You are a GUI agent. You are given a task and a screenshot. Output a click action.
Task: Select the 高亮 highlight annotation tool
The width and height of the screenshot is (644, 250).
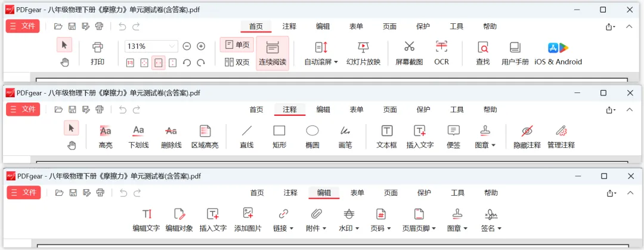pyautogui.click(x=106, y=131)
